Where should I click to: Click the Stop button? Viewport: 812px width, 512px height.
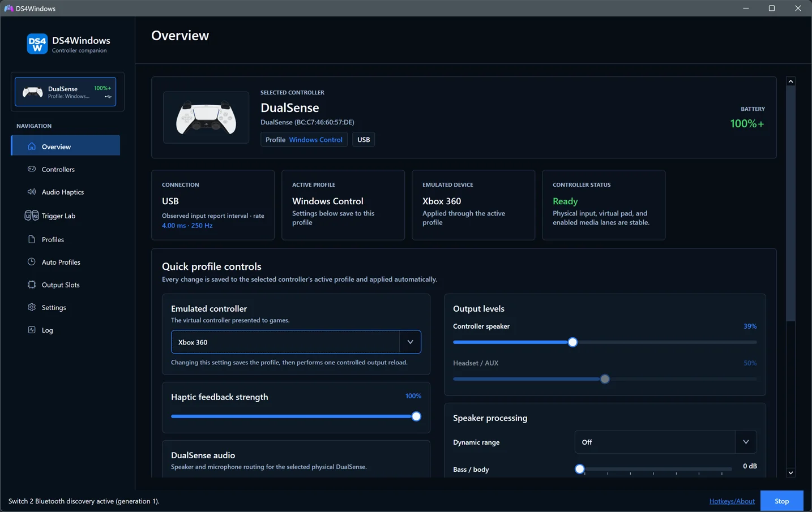click(x=782, y=501)
